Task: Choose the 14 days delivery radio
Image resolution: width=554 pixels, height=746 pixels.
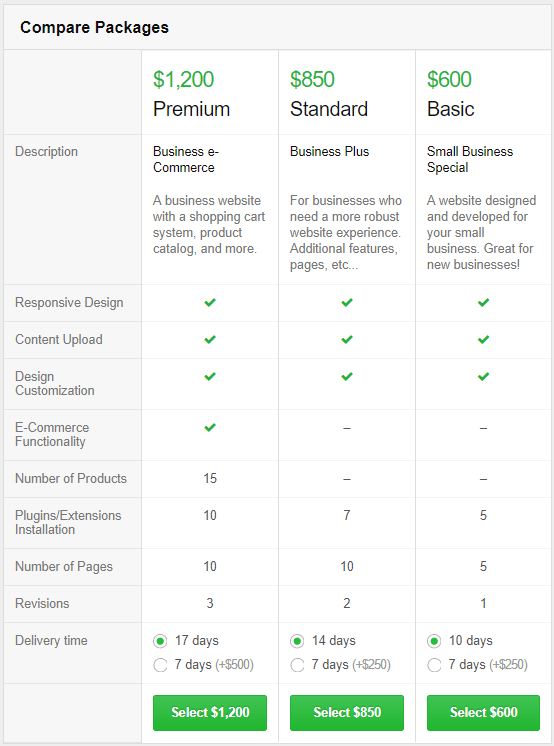Action: 297,641
